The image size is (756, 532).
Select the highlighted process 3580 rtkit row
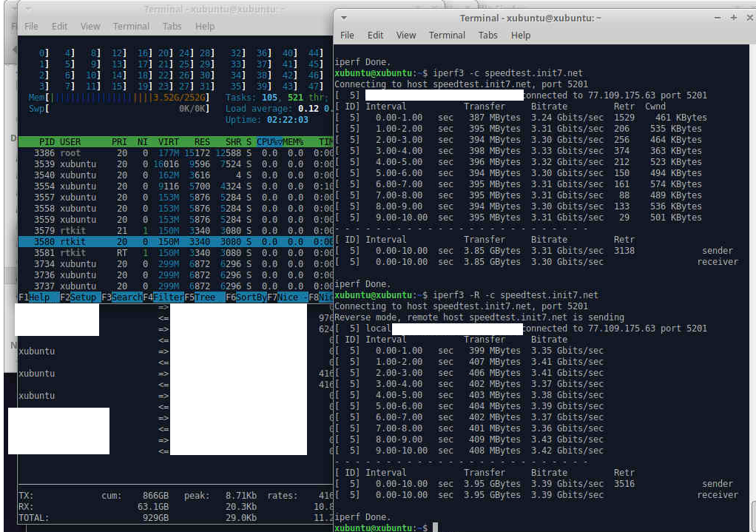click(x=175, y=242)
